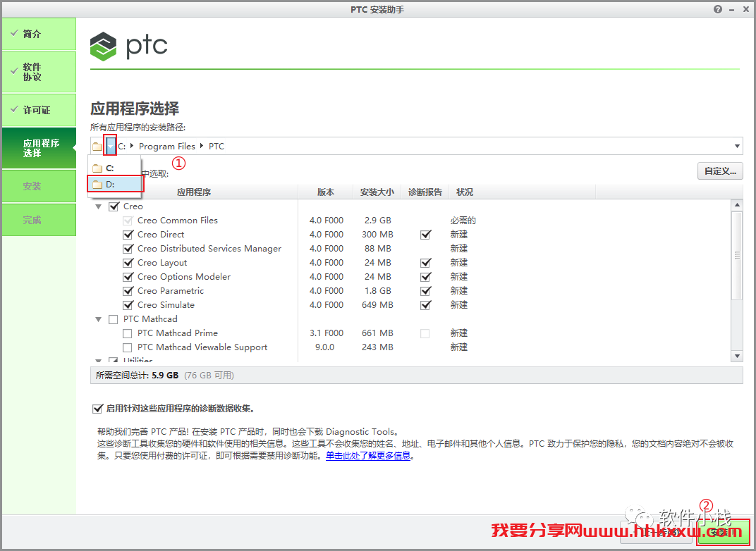Toggle diagnostic report for Creo Direct
Viewport: 756px width, 551px height.
tap(425, 235)
